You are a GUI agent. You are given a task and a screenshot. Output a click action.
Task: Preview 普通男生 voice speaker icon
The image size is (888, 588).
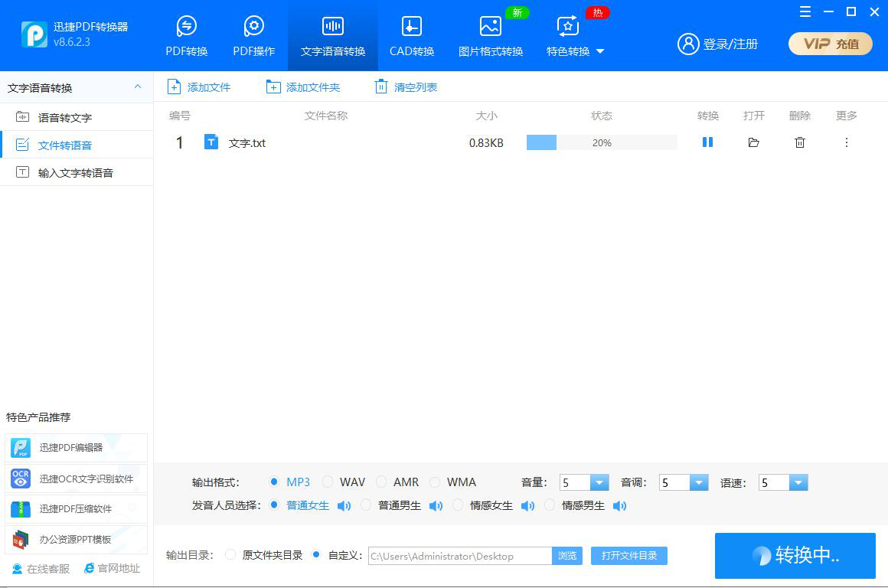(436, 506)
